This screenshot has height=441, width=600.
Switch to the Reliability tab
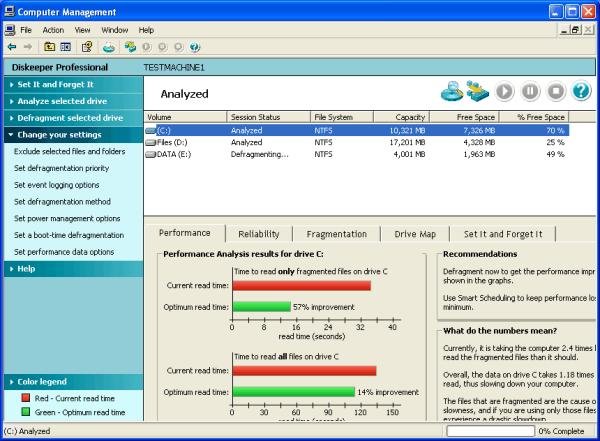[259, 234]
